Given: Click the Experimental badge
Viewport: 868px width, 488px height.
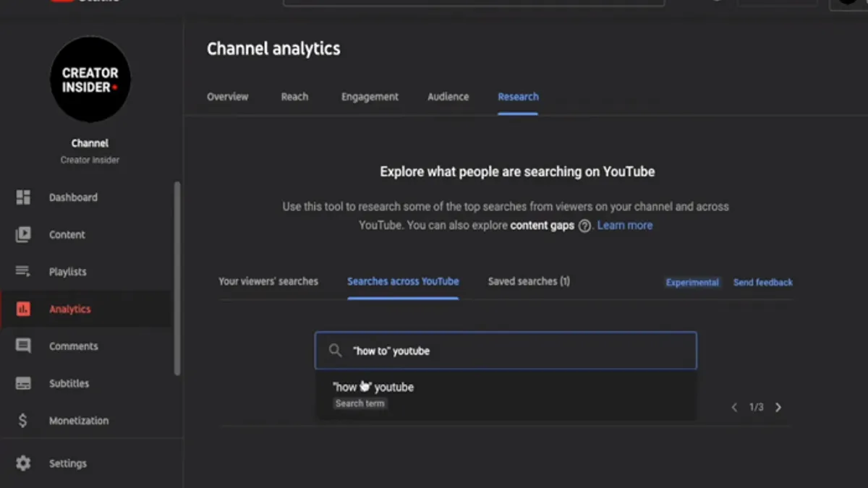Looking at the screenshot, I should 692,283.
